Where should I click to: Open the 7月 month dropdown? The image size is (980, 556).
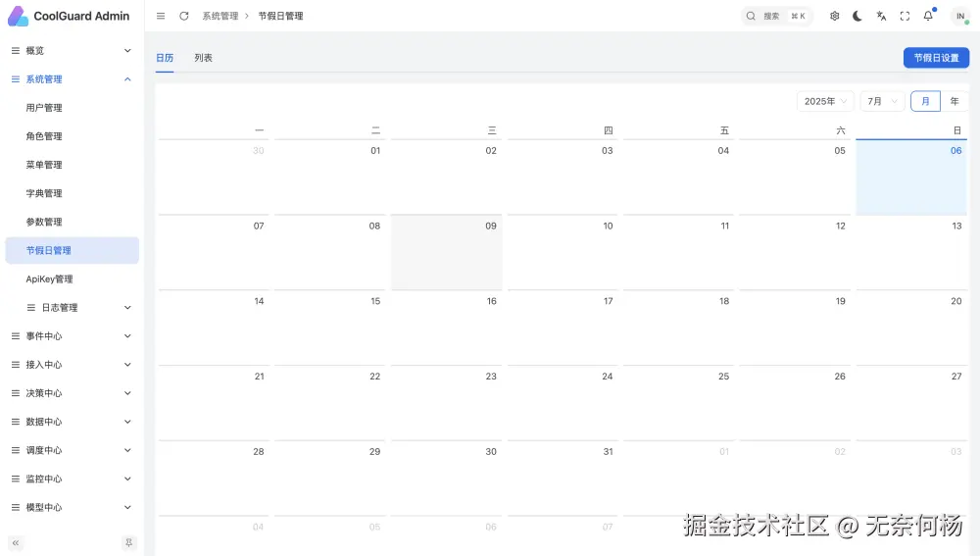point(882,101)
